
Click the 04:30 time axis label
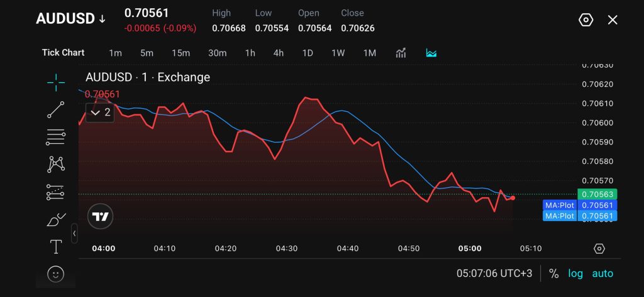tap(287, 249)
